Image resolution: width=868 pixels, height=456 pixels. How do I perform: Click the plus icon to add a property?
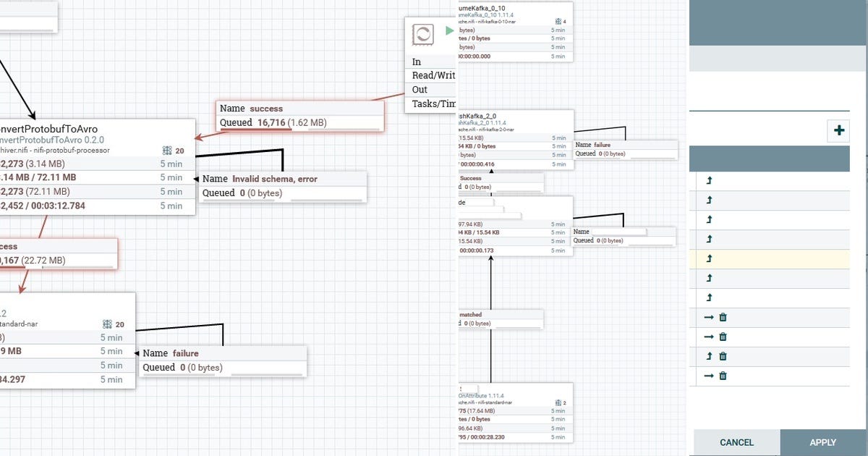pyautogui.click(x=839, y=131)
